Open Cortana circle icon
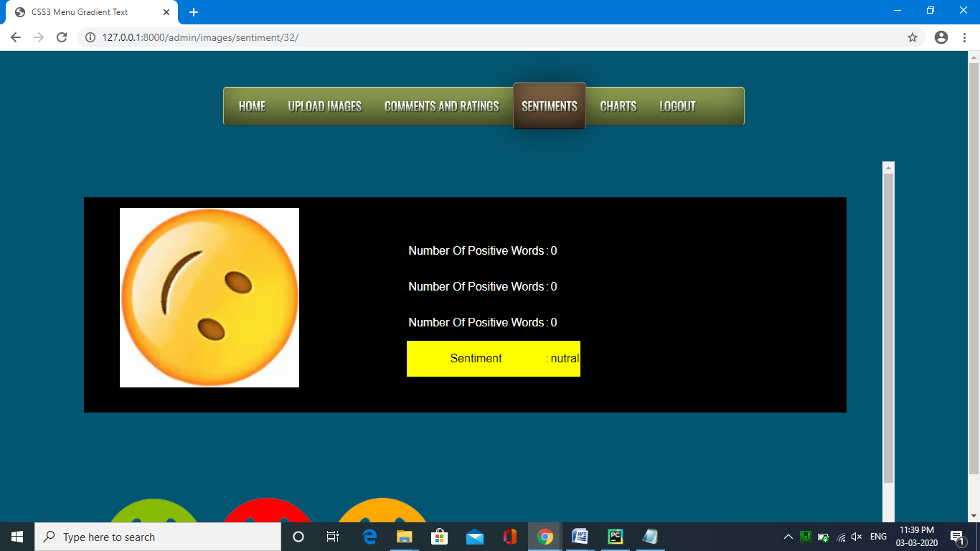The image size is (980, 551). pos(298,537)
